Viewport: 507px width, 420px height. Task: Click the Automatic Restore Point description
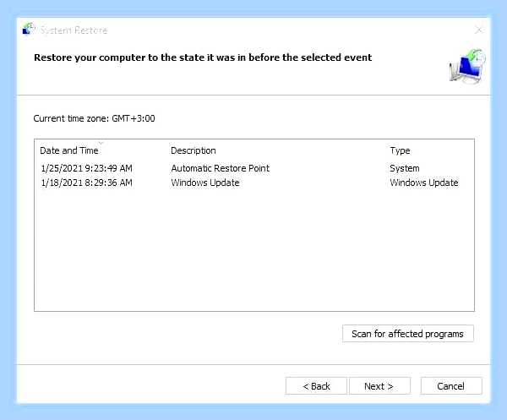click(221, 168)
